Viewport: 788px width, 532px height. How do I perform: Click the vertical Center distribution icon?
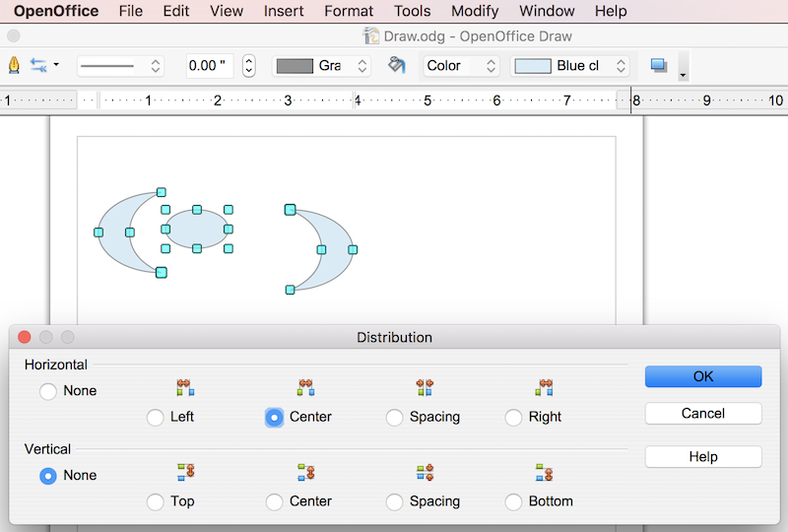coord(305,472)
